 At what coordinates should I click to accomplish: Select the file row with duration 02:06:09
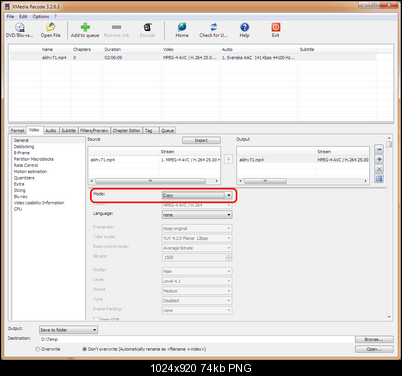point(193,58)
